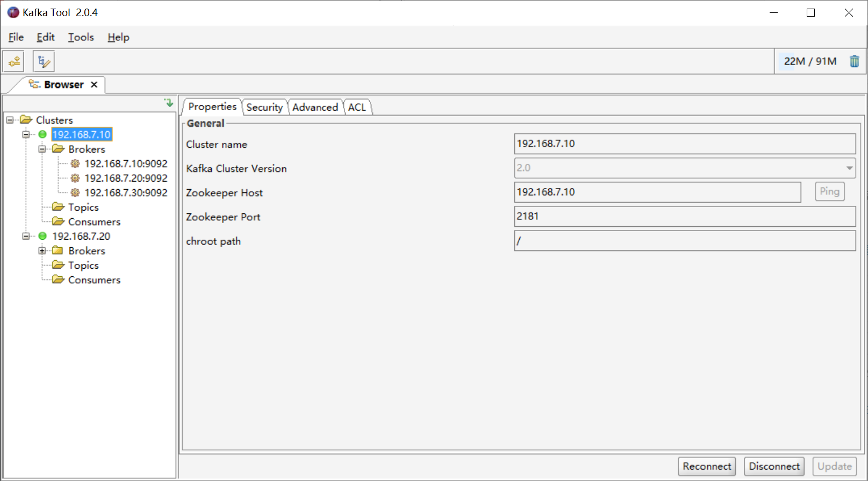Click the gear icon of broker 192.168.7.10:9092
The width and height of the screenshot is (868, 481).
pos(75,163)
